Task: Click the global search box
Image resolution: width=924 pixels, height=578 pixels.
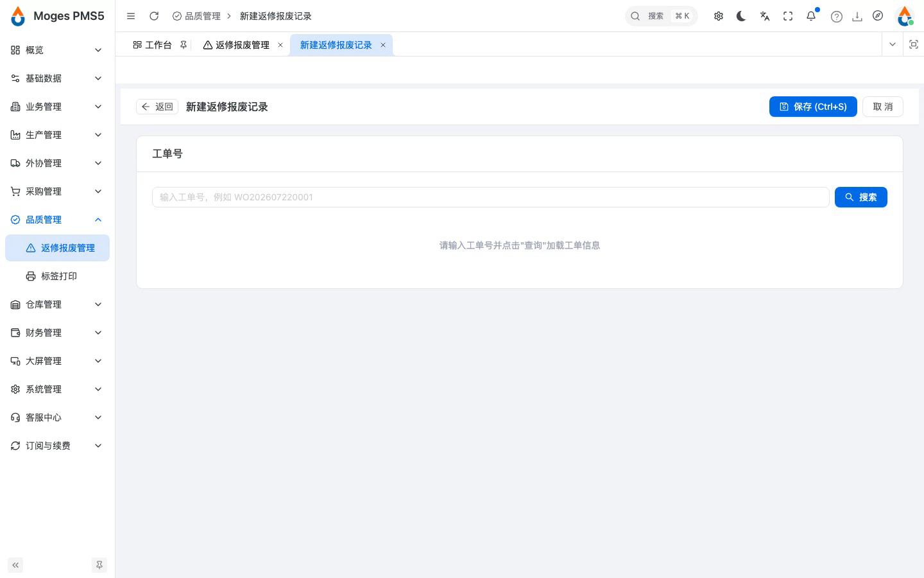Action: tap(661, 16)
